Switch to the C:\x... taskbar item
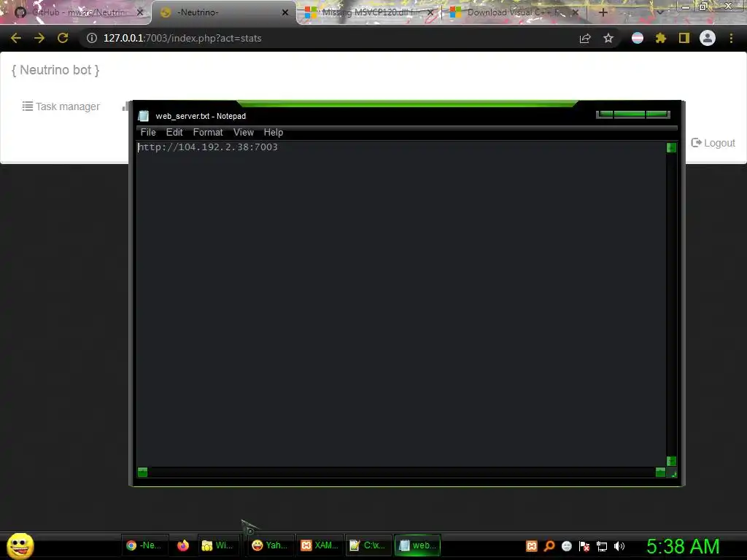Screen dimensions: 747x560 368,545
